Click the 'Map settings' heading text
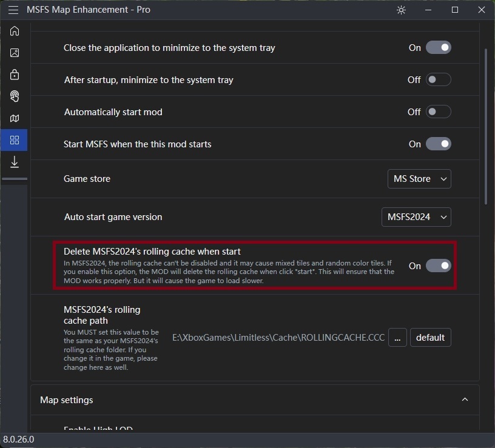 (66, 400)
